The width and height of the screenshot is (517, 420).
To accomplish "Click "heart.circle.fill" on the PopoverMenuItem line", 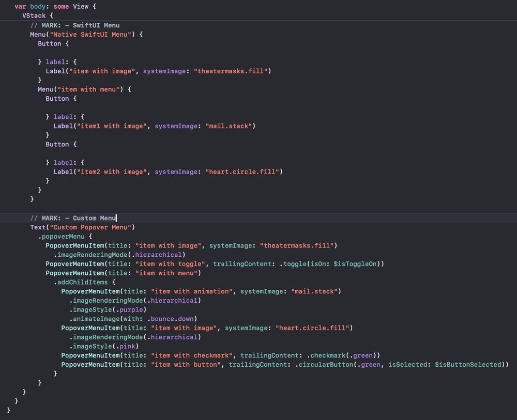I will pyautogui.click(x=312, y=328).
